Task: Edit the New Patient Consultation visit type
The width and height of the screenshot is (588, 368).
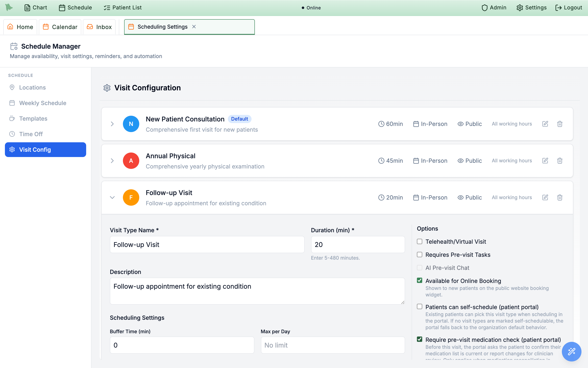Action: (x=545, y=124)
